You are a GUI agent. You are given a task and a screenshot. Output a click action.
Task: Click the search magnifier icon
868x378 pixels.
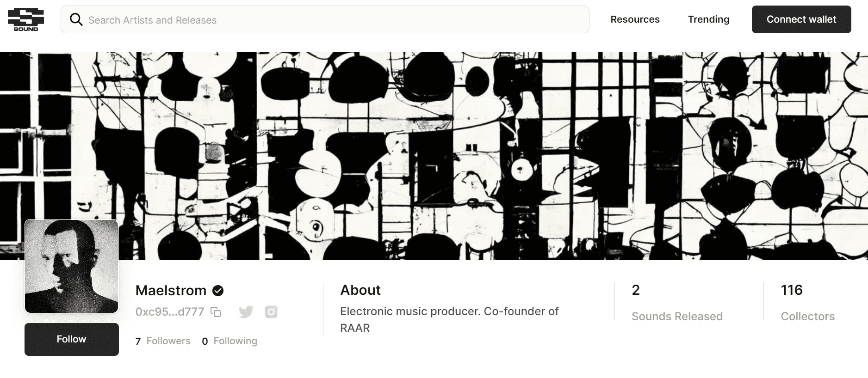click(x=76, y=19)
